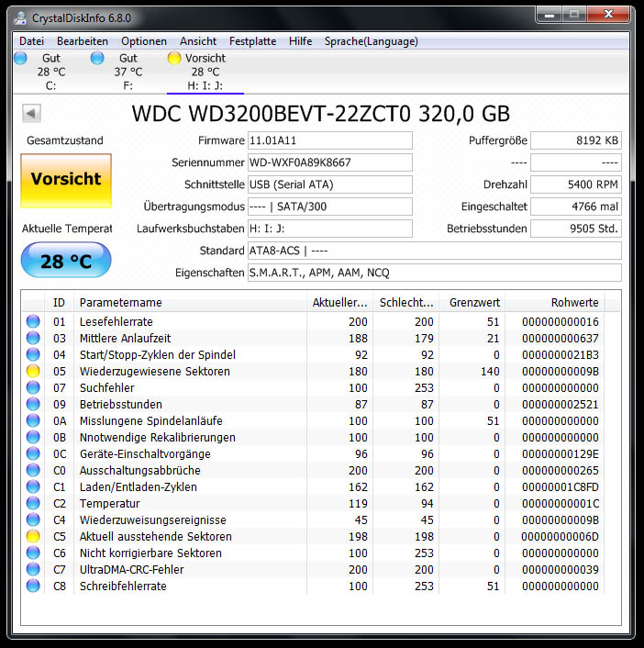Click the ID column header

[x=59, y=303]
